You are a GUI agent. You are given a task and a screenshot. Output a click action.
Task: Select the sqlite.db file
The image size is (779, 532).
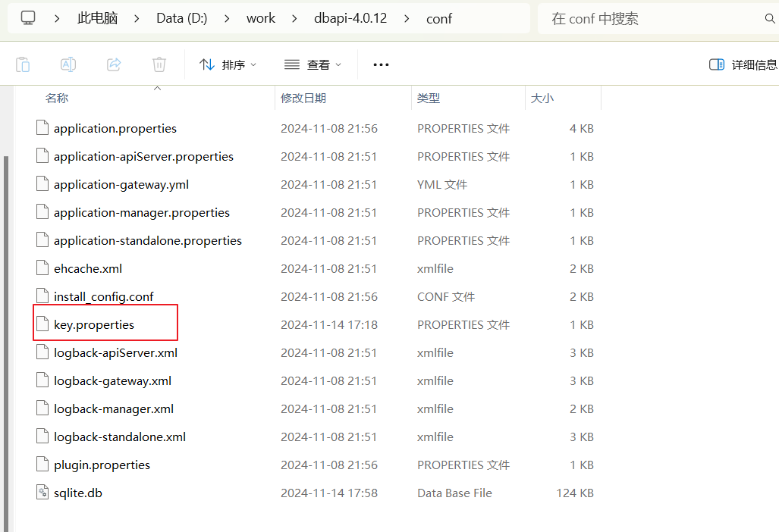click(x=78, y=493)
